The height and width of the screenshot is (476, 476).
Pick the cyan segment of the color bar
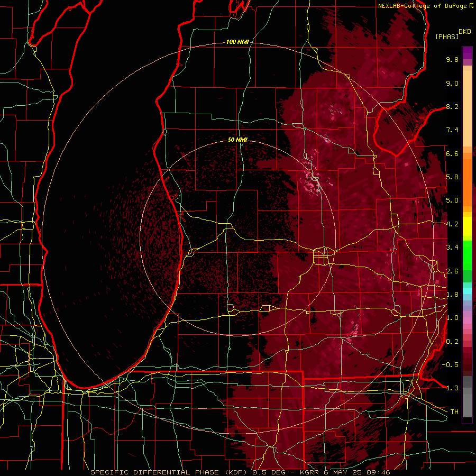(467, 291)
